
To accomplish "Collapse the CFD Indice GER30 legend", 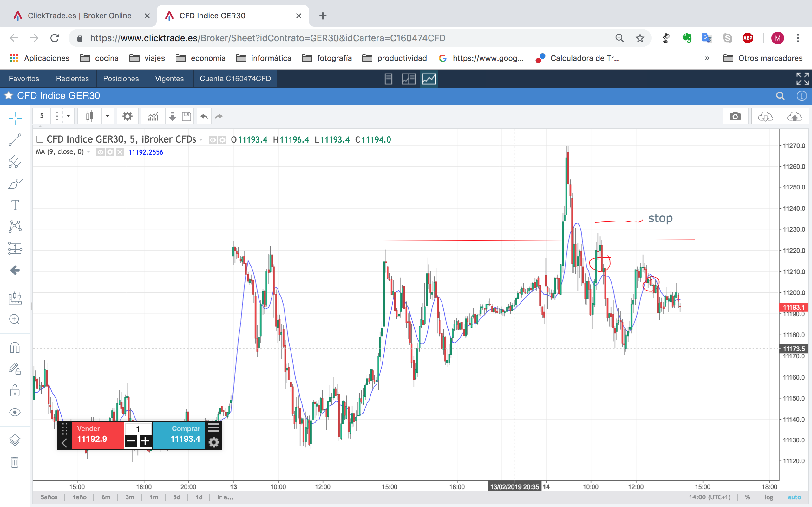I will pyautogui.click(x=40, y=139).
